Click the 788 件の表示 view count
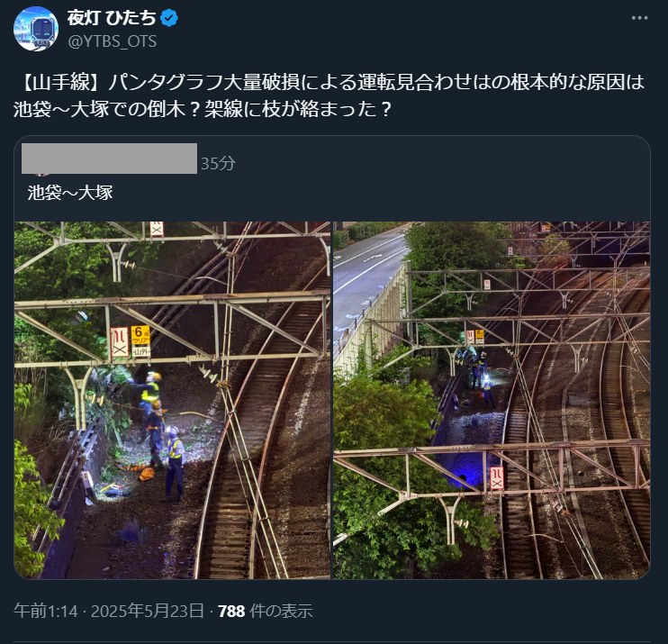 click(265, 611)
